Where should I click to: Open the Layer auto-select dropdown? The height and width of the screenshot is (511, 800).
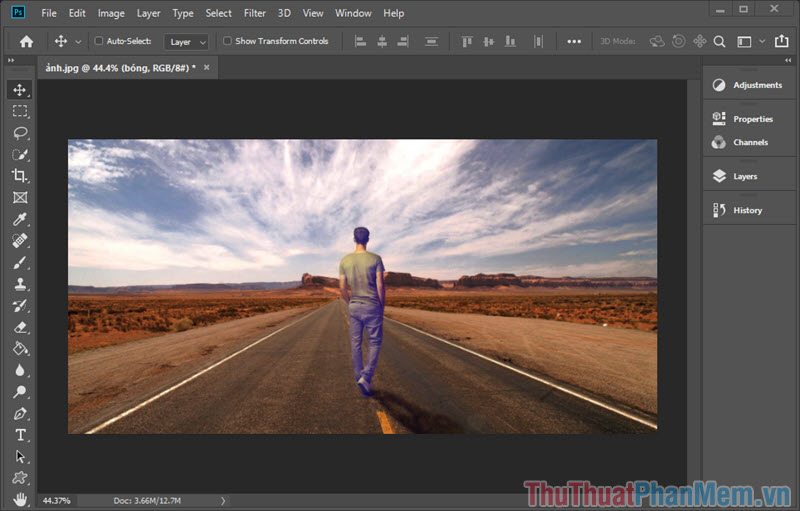click(186, 42)
